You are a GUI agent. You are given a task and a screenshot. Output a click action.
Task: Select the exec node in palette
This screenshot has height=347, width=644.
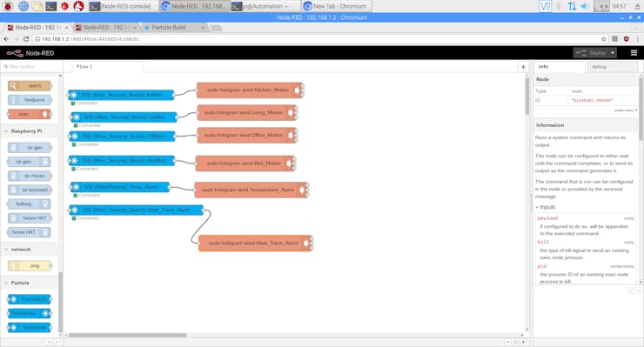pos(30,114)
